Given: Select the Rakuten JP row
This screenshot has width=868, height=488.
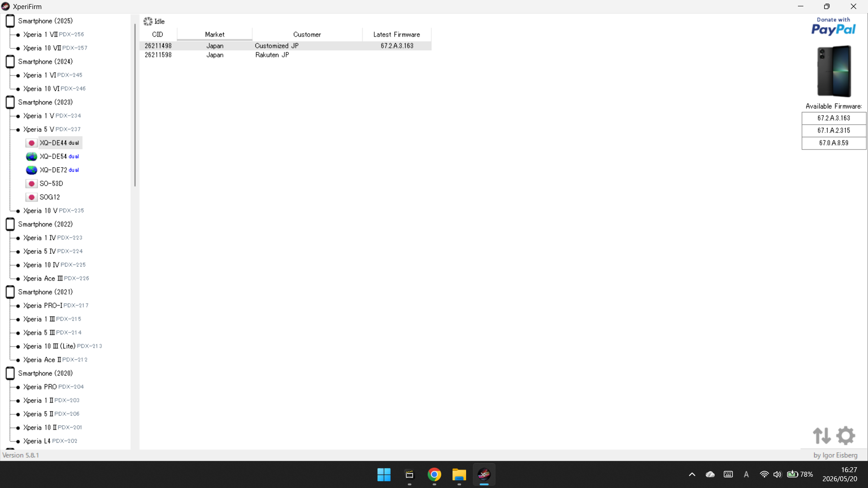Looking at the screenshot, I should tap(286, 55).
